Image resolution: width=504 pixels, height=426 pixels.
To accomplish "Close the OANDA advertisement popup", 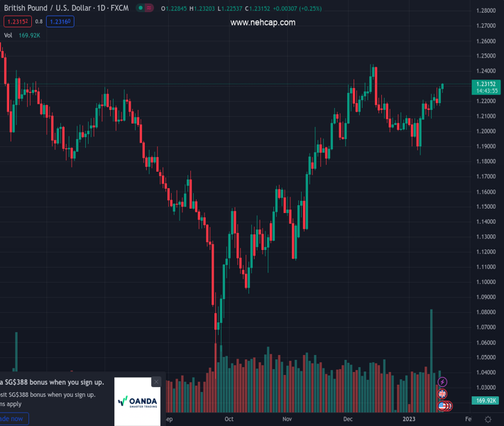I will pyautogui.click(x=156, y=382).
